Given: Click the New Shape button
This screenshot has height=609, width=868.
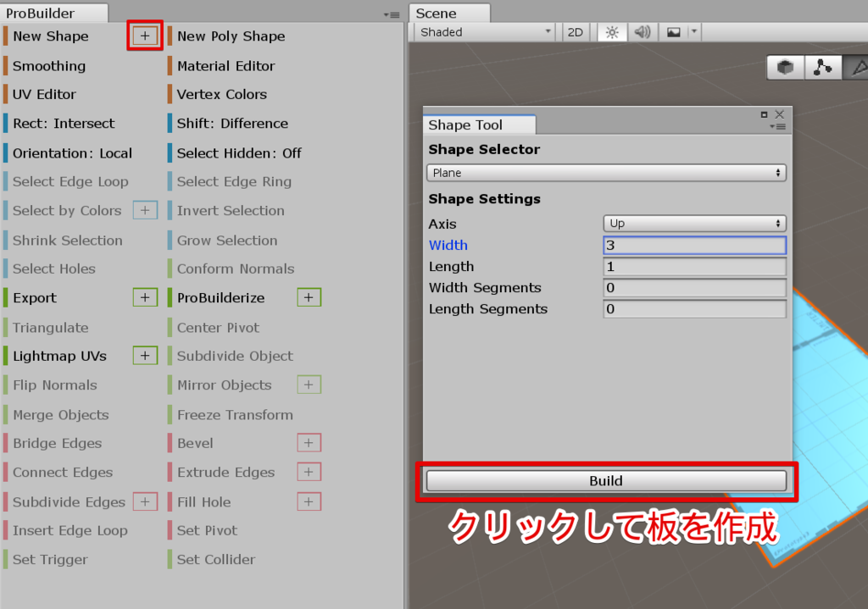Looking at the screenshot, I should pos(51,36).
